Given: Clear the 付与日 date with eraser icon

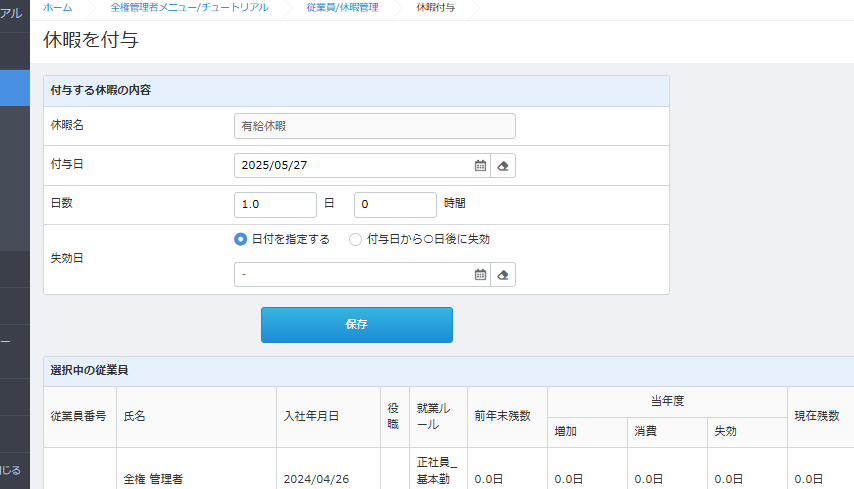Looking at the screenshot, I should pyautogui.click(x=504, y=166).
